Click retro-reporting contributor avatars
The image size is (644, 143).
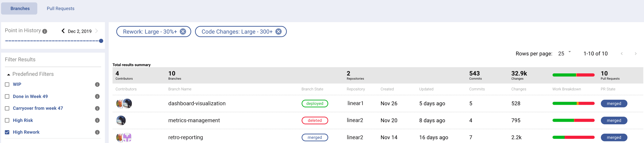click(x=124, y=137)
